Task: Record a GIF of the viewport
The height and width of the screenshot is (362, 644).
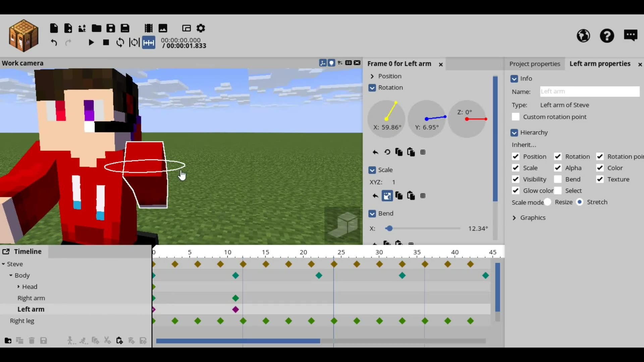Action: coord(149,28)
